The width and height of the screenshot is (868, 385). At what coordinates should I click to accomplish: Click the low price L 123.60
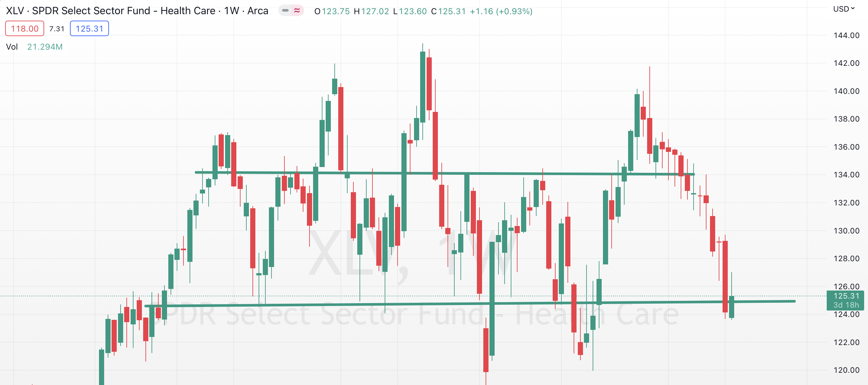pyautogui.click(x=410, y=12)
